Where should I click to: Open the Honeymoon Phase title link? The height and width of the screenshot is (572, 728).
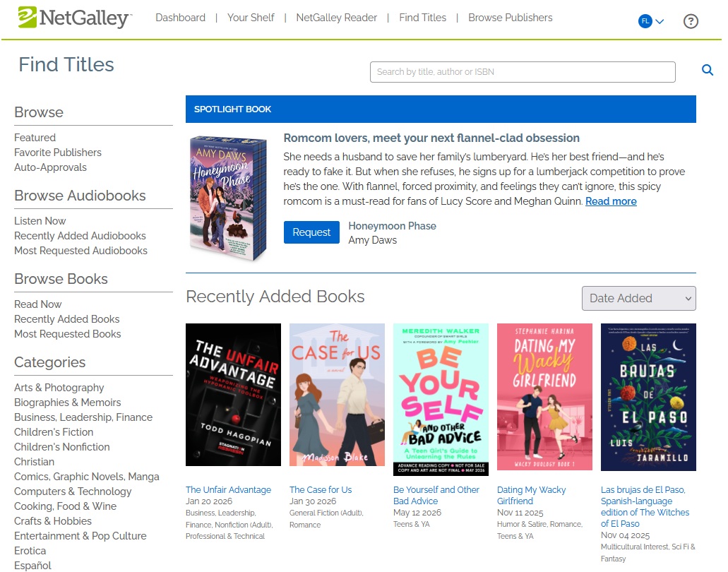(x=393, y=226)
